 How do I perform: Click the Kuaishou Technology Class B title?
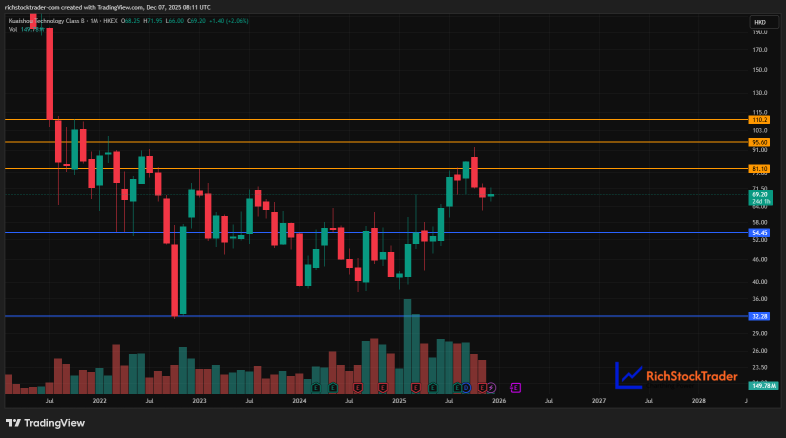47,21
